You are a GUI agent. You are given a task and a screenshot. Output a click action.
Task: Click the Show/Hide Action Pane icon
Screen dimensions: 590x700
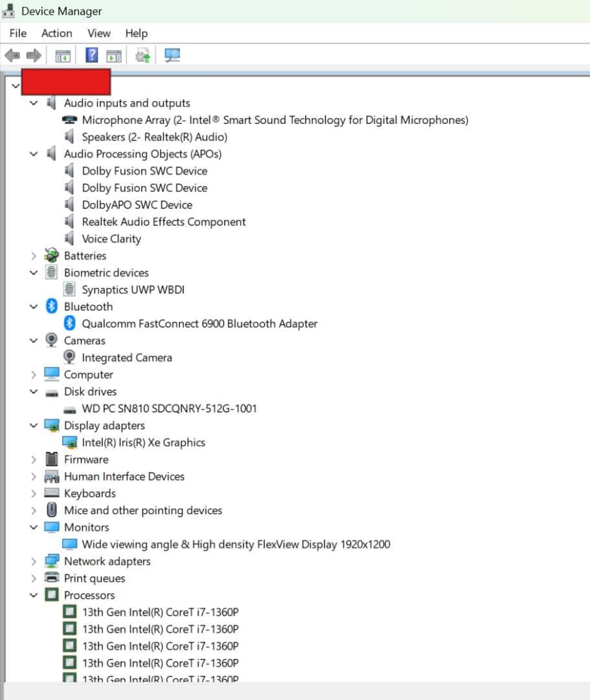pyautogui.click(x=115, y=55)
